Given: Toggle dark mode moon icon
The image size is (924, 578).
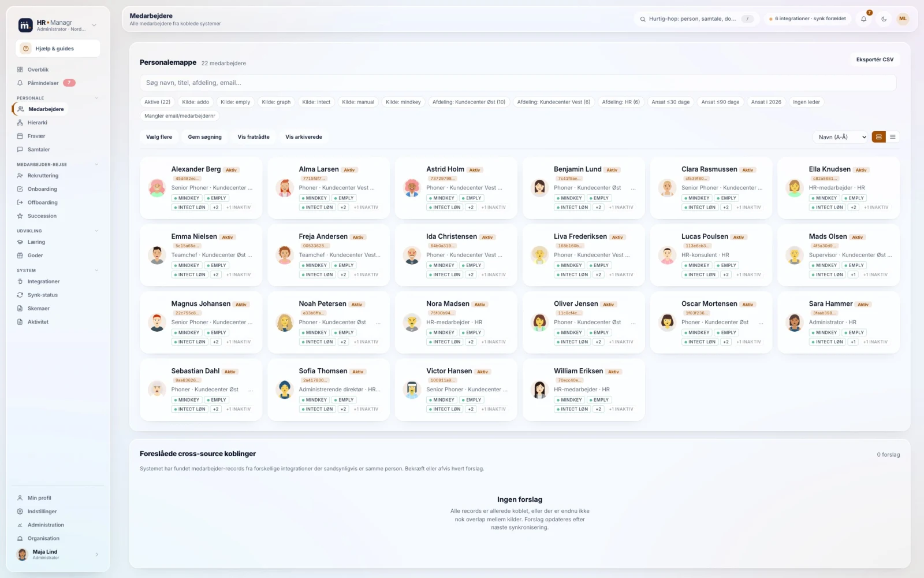Looking at the screenshot, I should [x=884, y=19].
